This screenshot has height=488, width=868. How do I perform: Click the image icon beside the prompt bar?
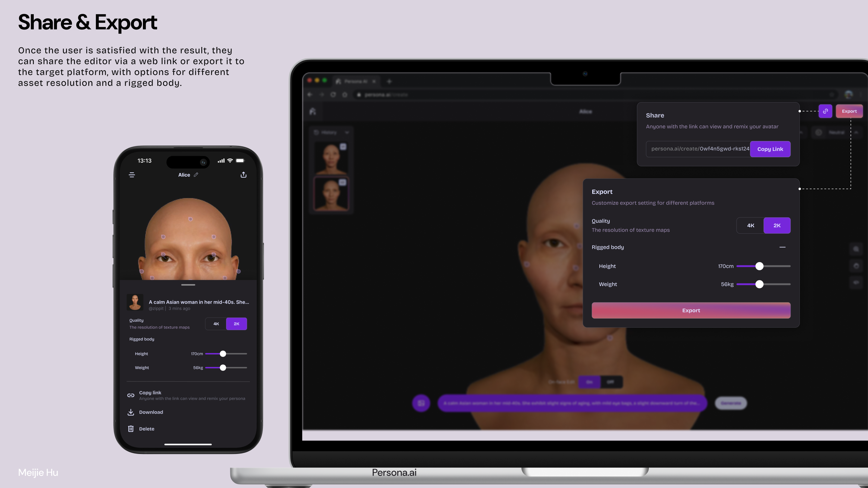pos(421,403)
